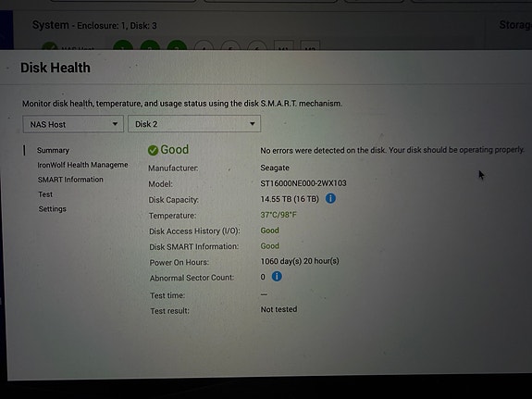
Task: Select the Summary tab
Action: (x=53, y=150)
